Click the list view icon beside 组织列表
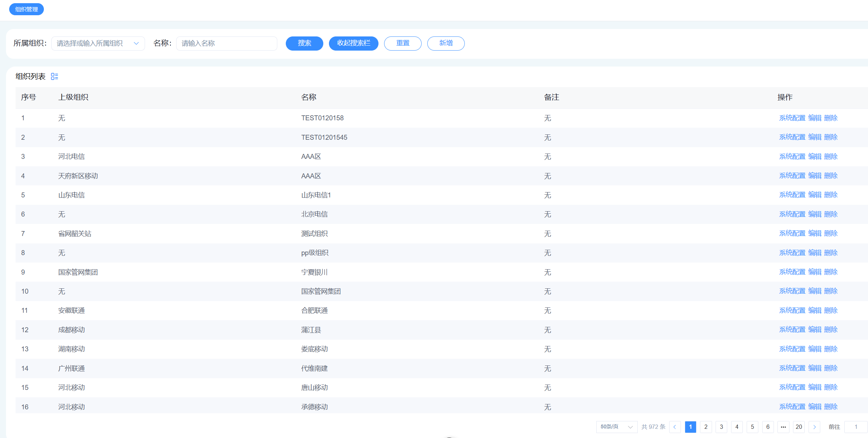Screen dimensions: 868x438 (x=54, y=76)
